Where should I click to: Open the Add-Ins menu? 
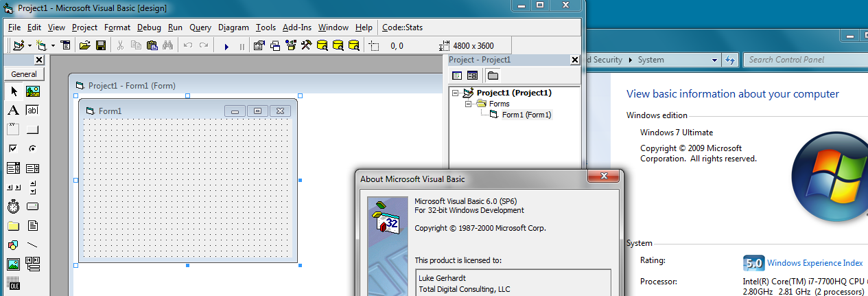[x=297, y=27]
